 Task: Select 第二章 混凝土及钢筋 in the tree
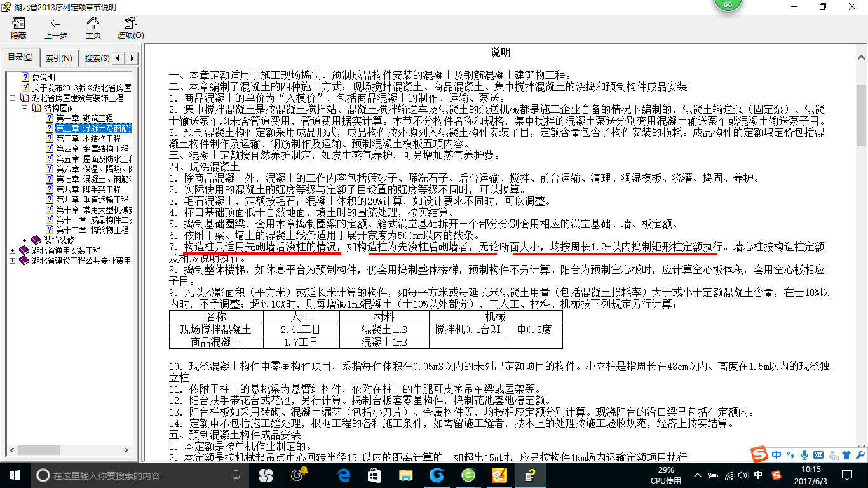click(x=93, y=128)
